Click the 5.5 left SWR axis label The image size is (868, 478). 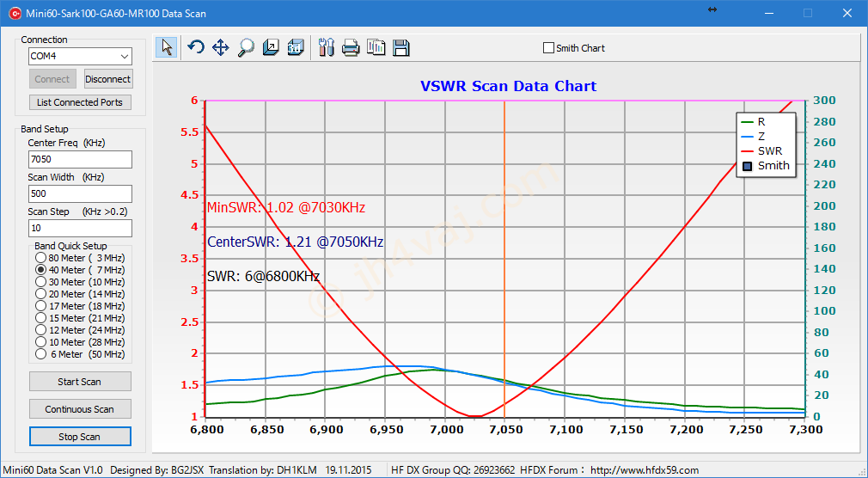(187, 132)
